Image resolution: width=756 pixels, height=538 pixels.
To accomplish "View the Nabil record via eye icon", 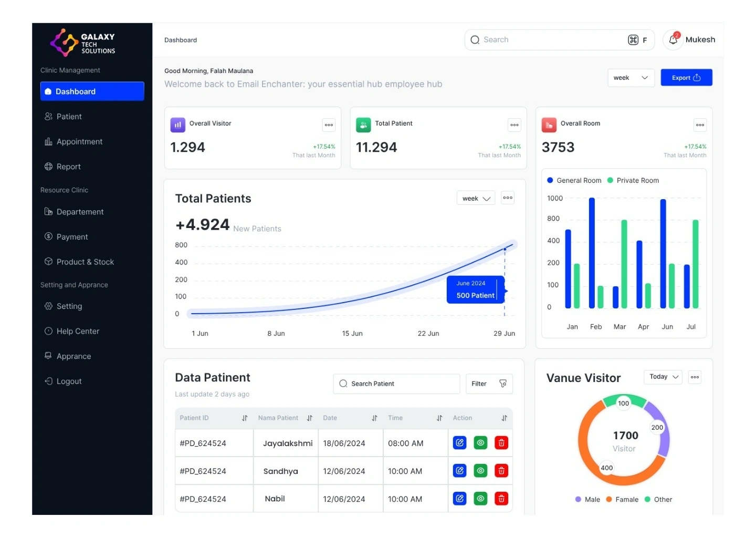I will pos(480,499).
